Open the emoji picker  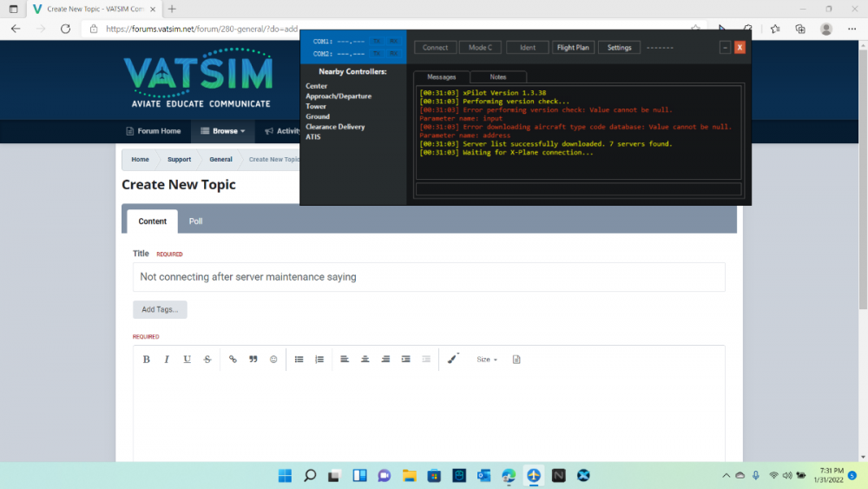click(x=273, y=359)
